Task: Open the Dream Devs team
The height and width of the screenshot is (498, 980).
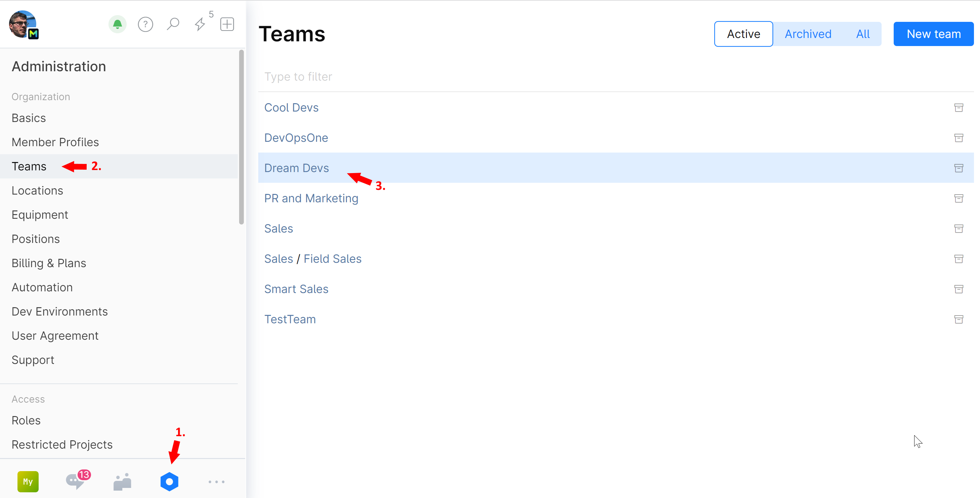Action: [x=296, y=168]
